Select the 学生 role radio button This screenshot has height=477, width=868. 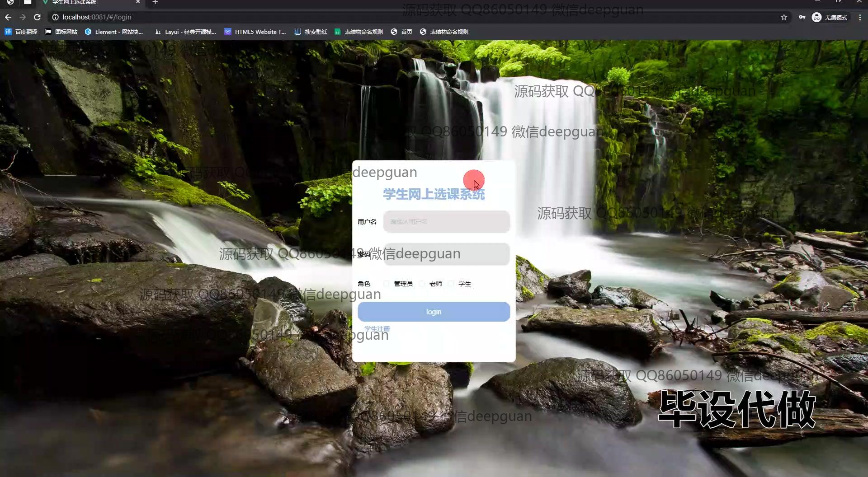(x=451, y=284)
